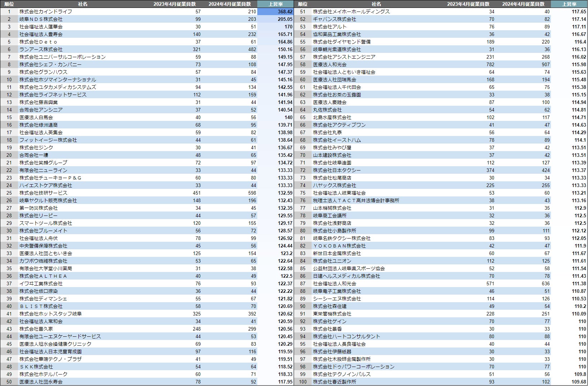Select the 中央警備保障株式会社 cell
588x386 pixels.
click(43, 246)
